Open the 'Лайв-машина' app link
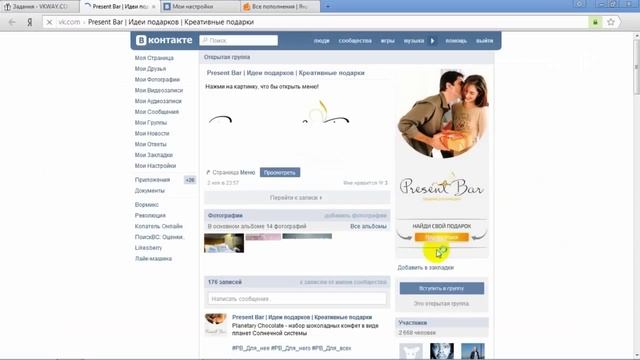 pyautogui.click(x=153, y=259)
